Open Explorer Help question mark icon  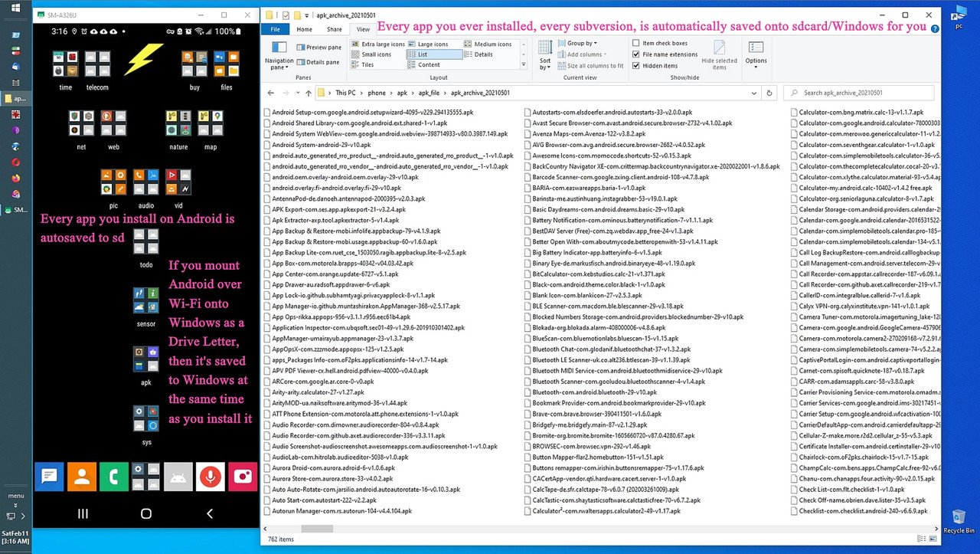point(933,29)
